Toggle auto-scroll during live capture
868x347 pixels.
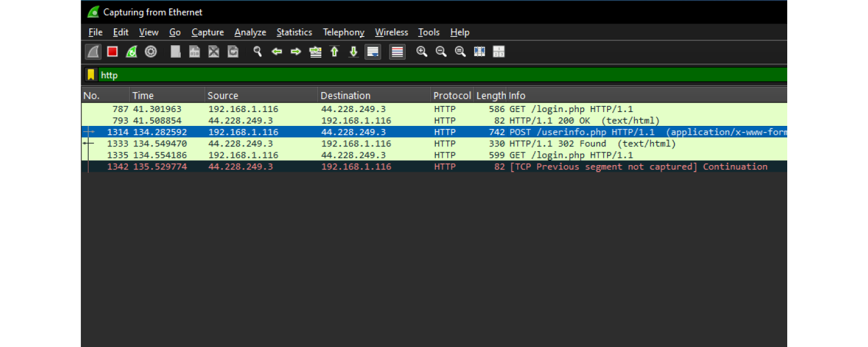coord(373,52)
